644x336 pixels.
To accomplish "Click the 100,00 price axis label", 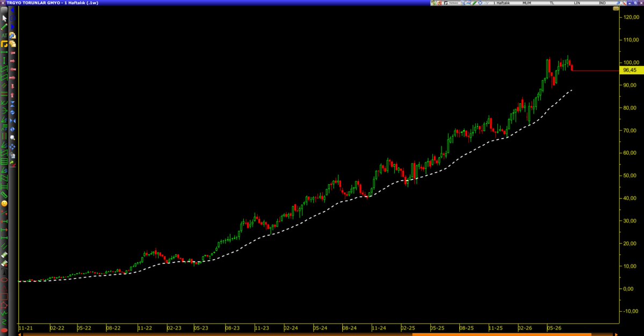I will 631,62.
